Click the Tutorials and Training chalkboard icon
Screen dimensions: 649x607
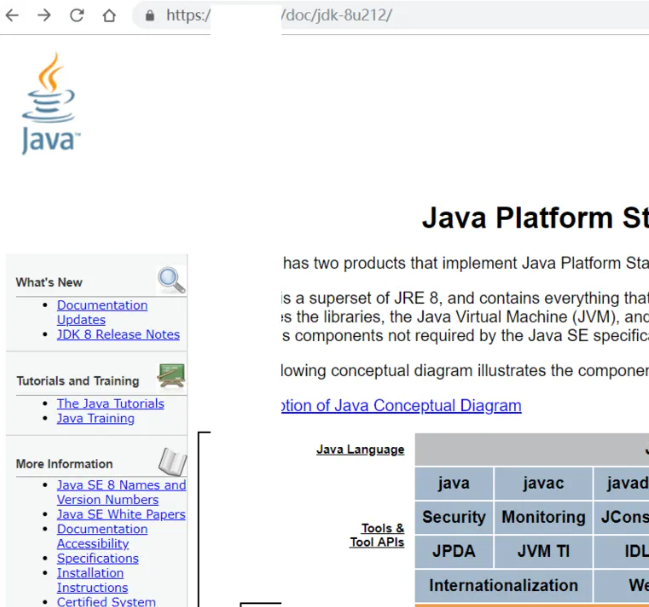tap(171, 377)
